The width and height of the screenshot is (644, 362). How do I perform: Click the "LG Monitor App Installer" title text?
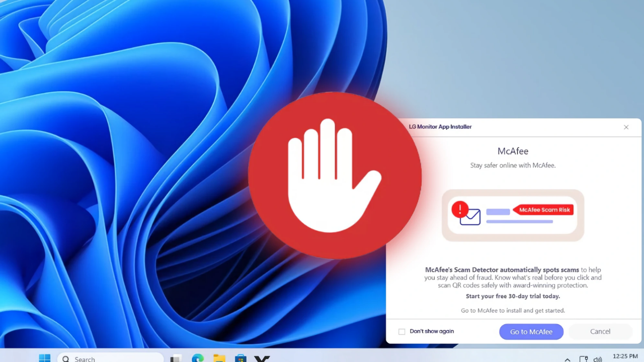pyautogui.click(x=440, y=127)
